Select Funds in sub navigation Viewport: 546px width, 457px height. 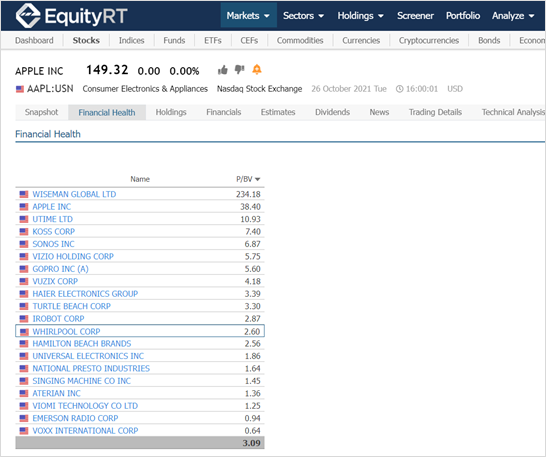click(174, 40)
